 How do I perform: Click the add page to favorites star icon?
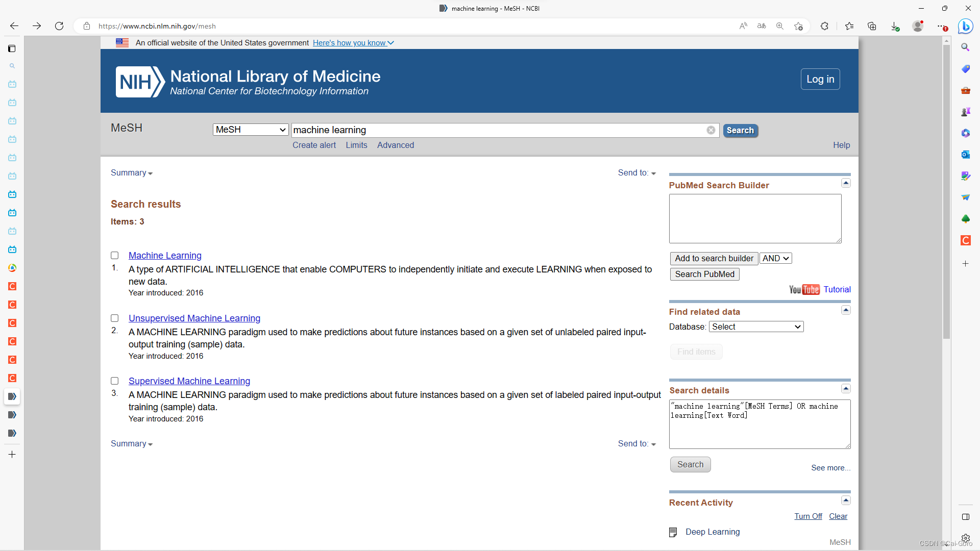798,26
